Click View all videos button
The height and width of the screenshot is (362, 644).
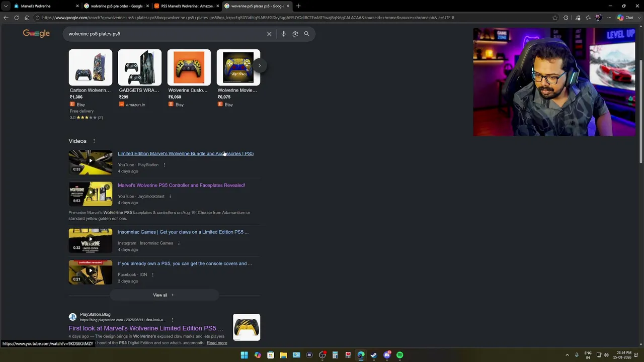pos(164,295)
